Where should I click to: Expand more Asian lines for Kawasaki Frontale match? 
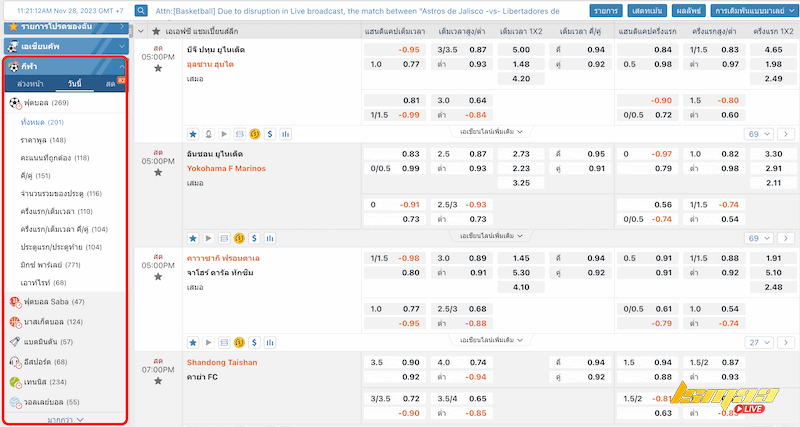click(491, 340)
